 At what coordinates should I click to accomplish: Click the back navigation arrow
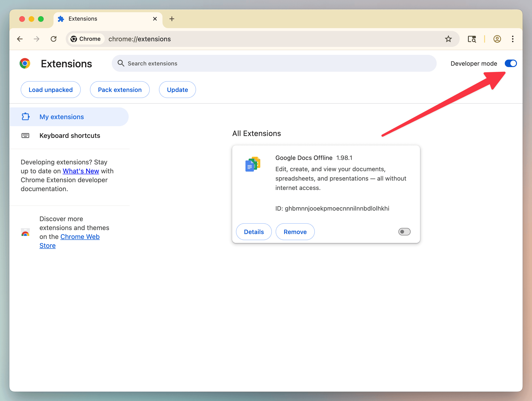(x=20, y=39)
